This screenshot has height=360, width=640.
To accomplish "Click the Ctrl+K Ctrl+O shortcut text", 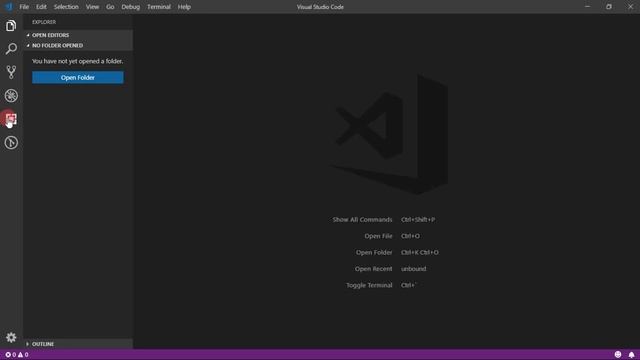I will [x=420, y=252].
